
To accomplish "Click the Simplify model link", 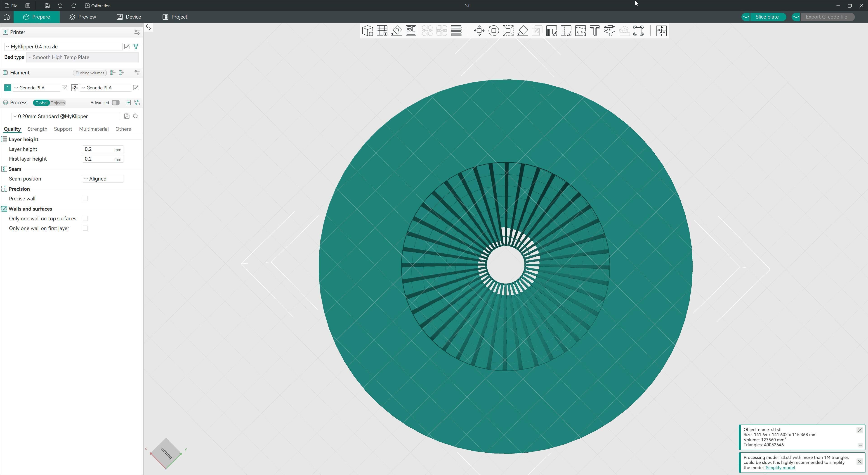I will 780,468.
